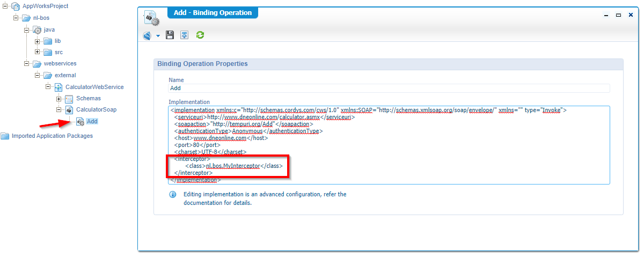
Task: Click the CalculatorSoap binding icon
Action: pyautogui.click(x=69, y=109)
